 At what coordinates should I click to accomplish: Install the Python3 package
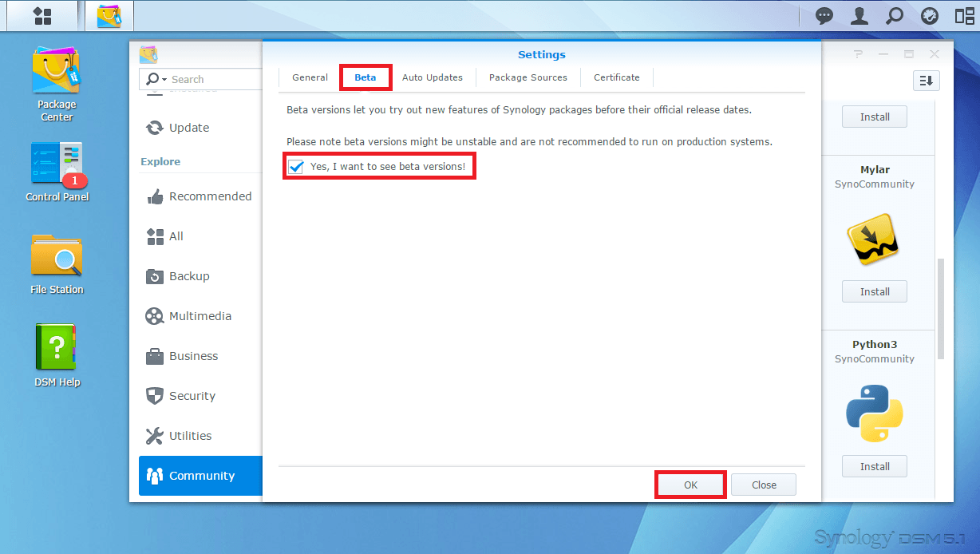875,466
